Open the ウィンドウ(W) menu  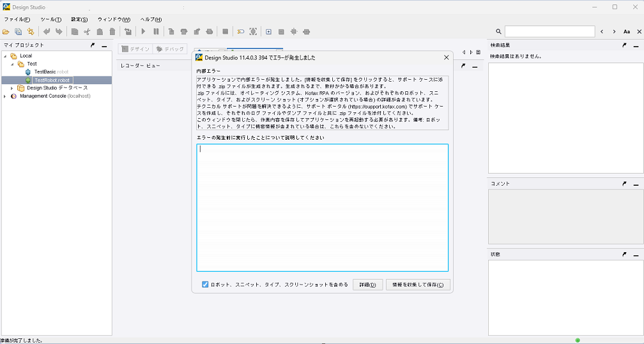click(114, 19)
